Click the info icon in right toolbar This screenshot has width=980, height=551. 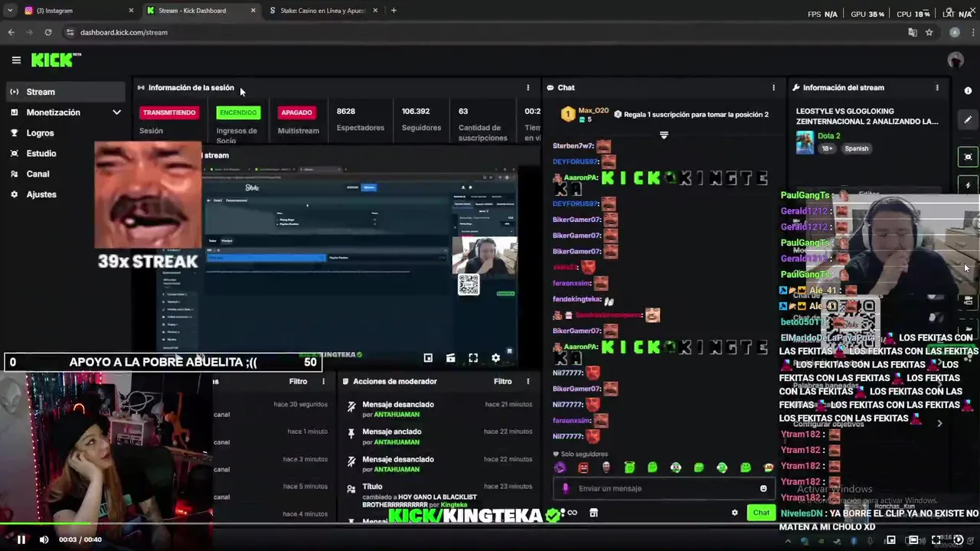968,91
